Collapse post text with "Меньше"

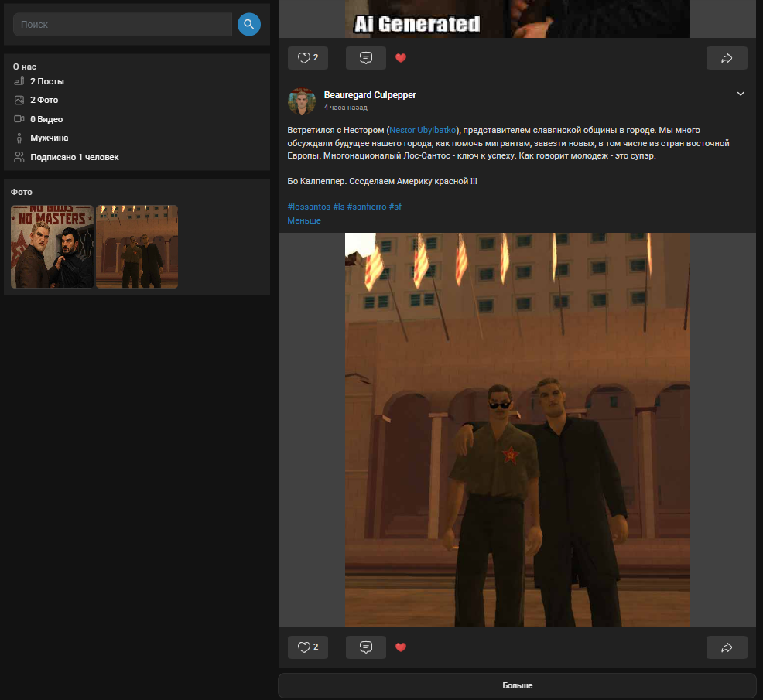point(304,220)
